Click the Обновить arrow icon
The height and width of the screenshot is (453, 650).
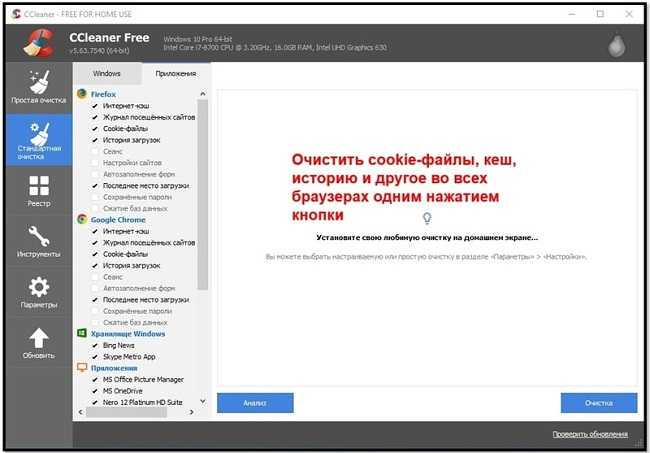(39, 338)
